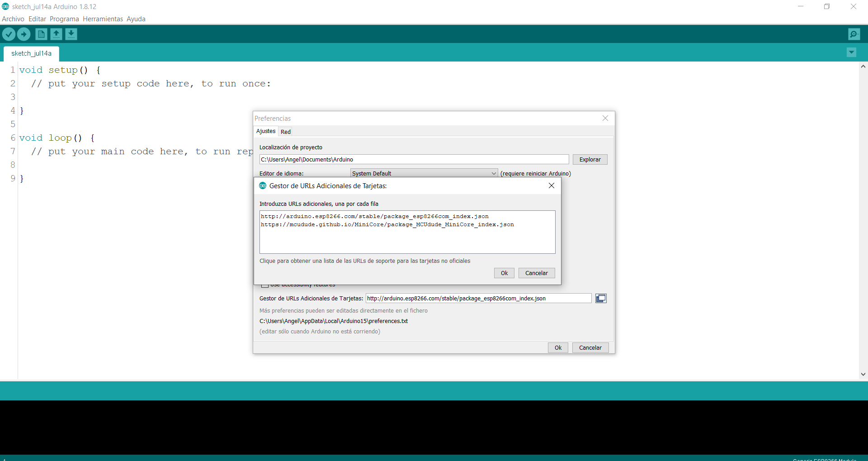Screen dimensions: 868x461
Task: Open the Serial Monitor magnifier icon
Action: 854,34
